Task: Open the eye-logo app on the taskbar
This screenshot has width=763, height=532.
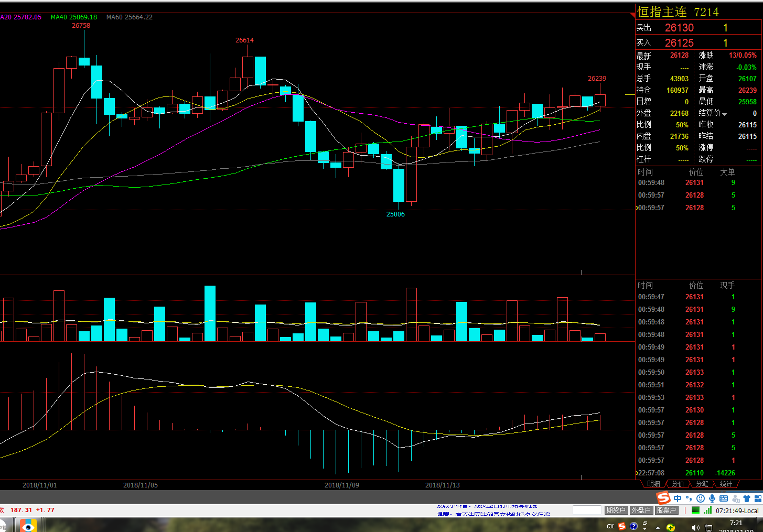Action: pyautogui.click(x=28, y=525)
